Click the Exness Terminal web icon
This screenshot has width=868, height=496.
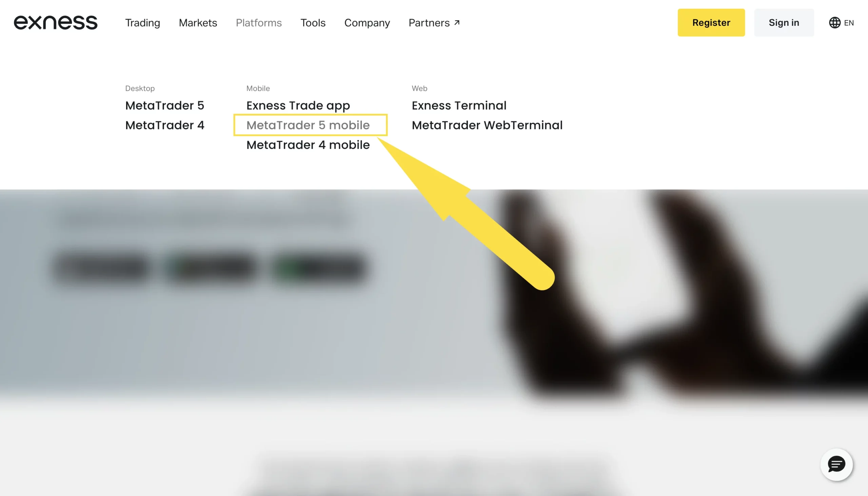[x=458, y=105]
